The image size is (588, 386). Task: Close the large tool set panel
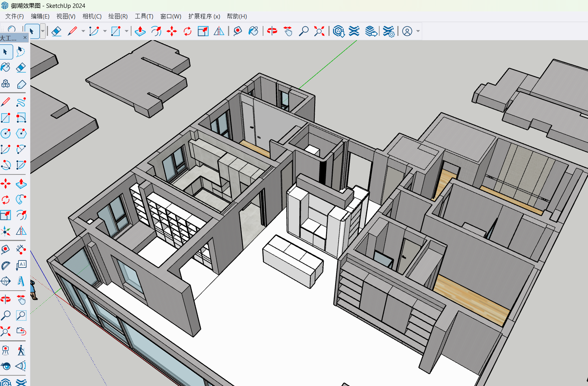pyautogui.click(x=25, y=38)
